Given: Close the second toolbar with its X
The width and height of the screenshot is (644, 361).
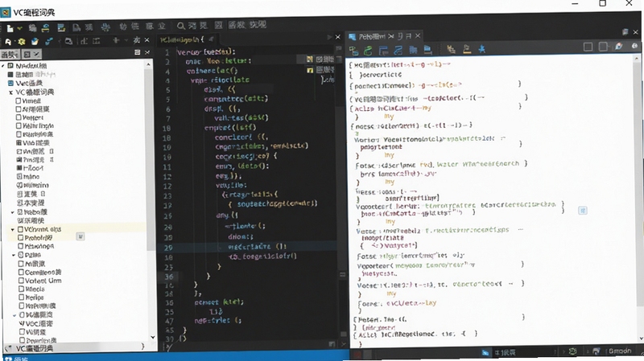Looking at the screenshot, I should click(x=147, y=39).
